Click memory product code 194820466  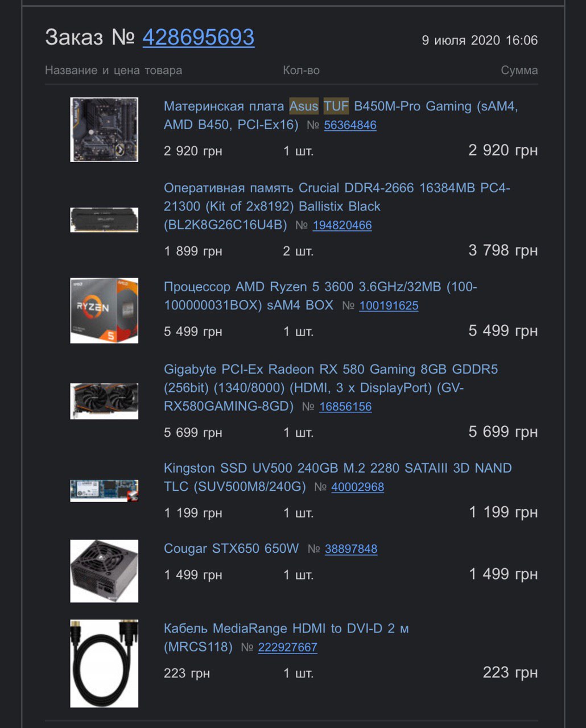click(x=342, y=225)
